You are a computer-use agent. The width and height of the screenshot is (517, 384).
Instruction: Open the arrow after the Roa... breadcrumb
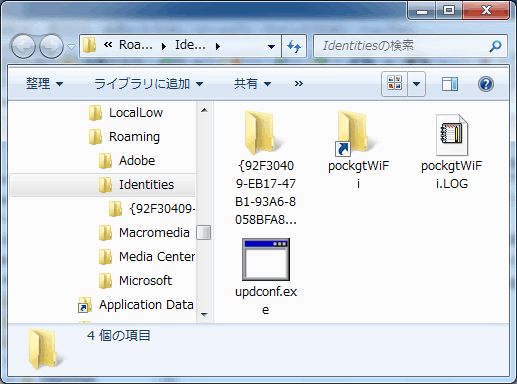click(163, 46)
